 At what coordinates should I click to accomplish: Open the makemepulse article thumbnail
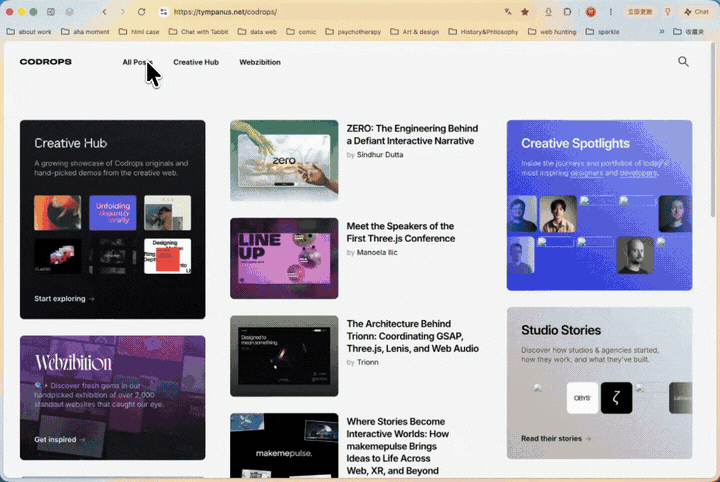[284, 446]
